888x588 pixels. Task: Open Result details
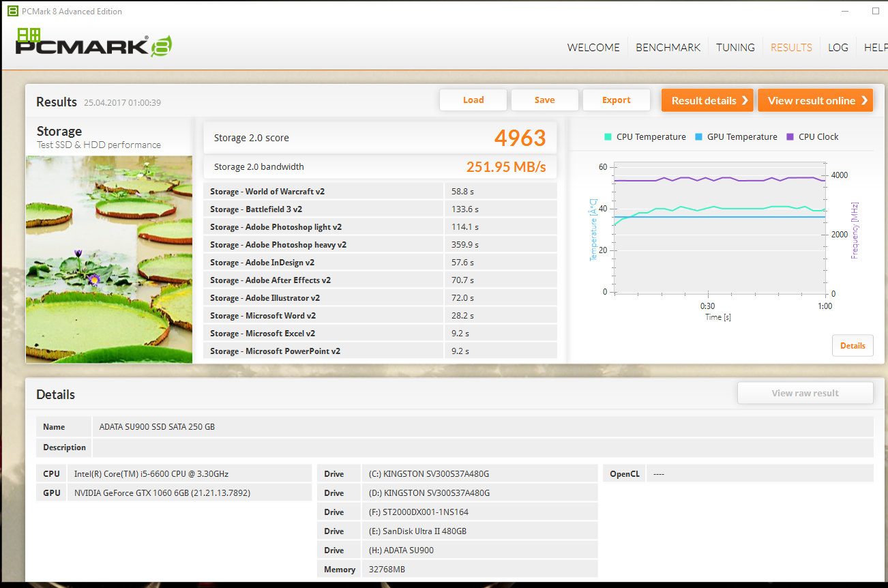point(707,100)
